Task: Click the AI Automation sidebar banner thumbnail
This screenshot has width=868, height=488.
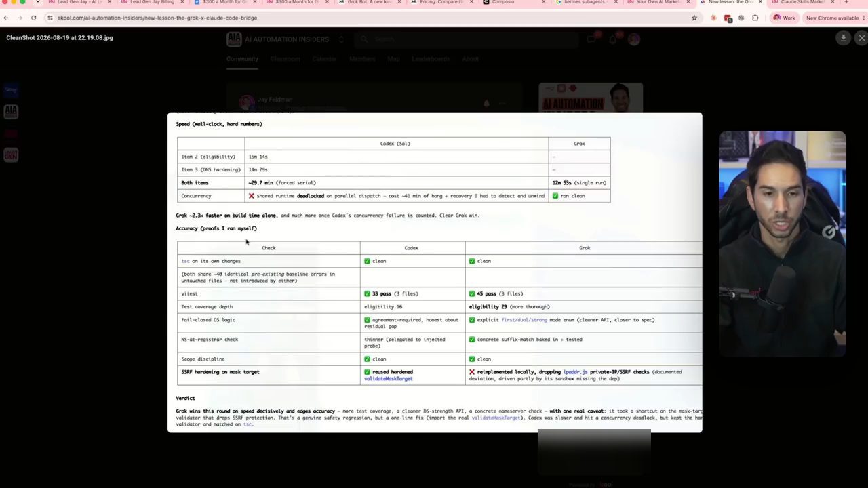Action: point(591,97)
